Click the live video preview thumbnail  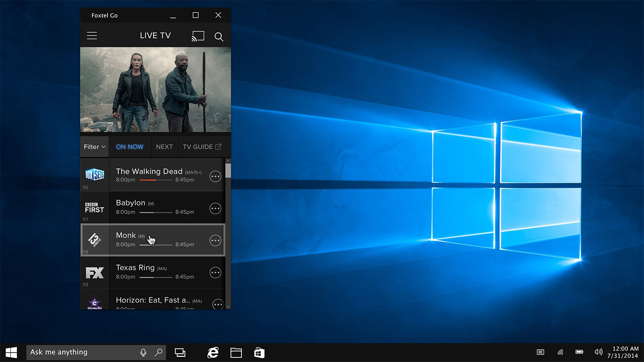[156, 90]
